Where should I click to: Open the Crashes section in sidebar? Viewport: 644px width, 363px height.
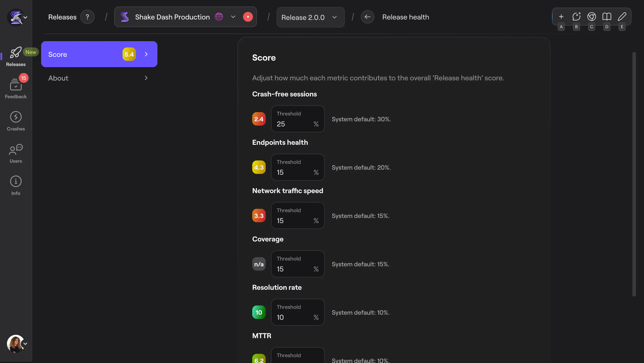15,121
